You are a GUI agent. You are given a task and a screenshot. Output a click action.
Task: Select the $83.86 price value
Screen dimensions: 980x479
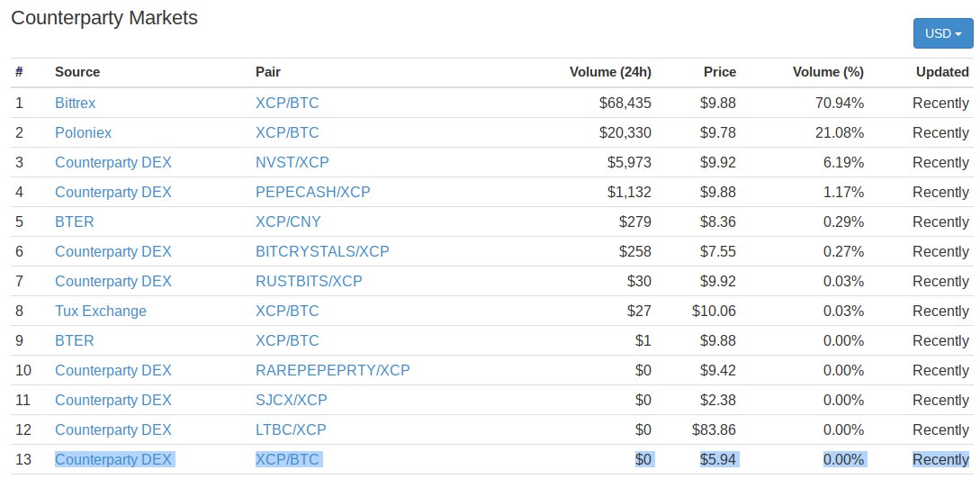pos(715,429)
